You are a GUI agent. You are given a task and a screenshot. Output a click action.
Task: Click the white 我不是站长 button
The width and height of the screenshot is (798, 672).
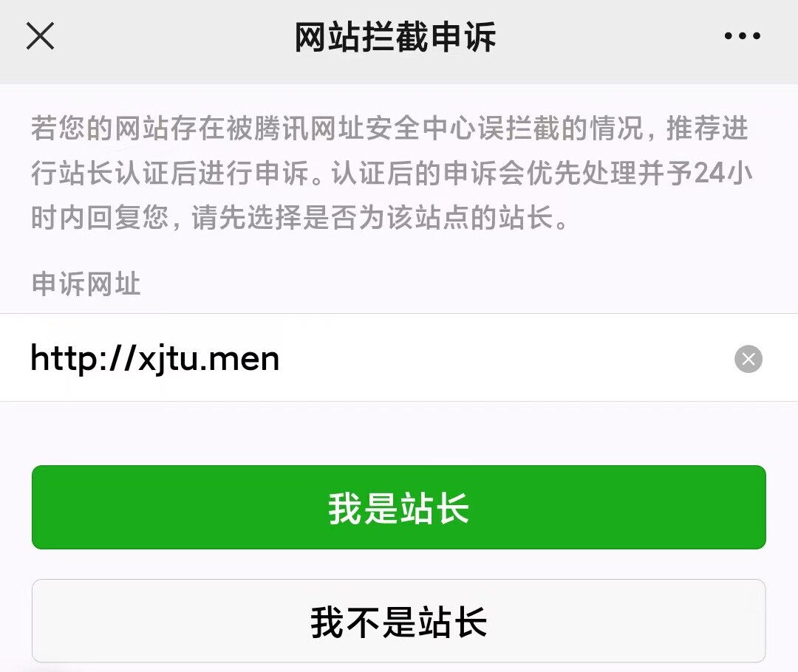pos(398,621)
